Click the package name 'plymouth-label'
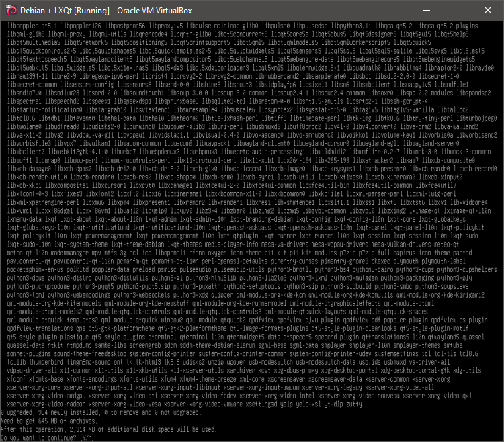The height and width of the screenshot is (442, 504). (x=444, y=261)
